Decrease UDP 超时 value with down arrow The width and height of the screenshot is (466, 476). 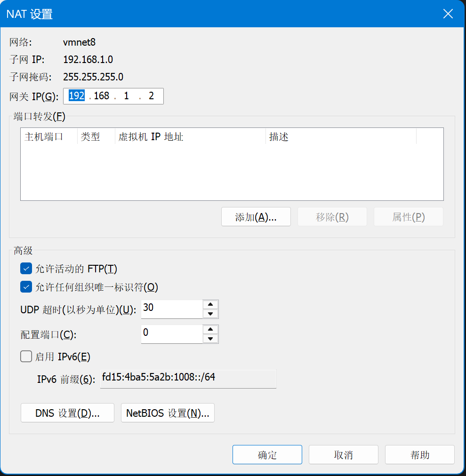tap(210, 314)
